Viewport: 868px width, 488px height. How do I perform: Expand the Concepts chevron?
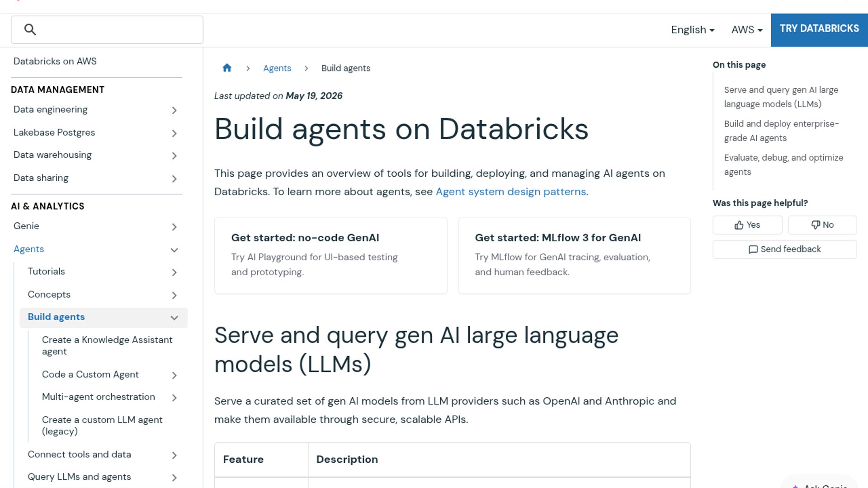tap(175, 296)
